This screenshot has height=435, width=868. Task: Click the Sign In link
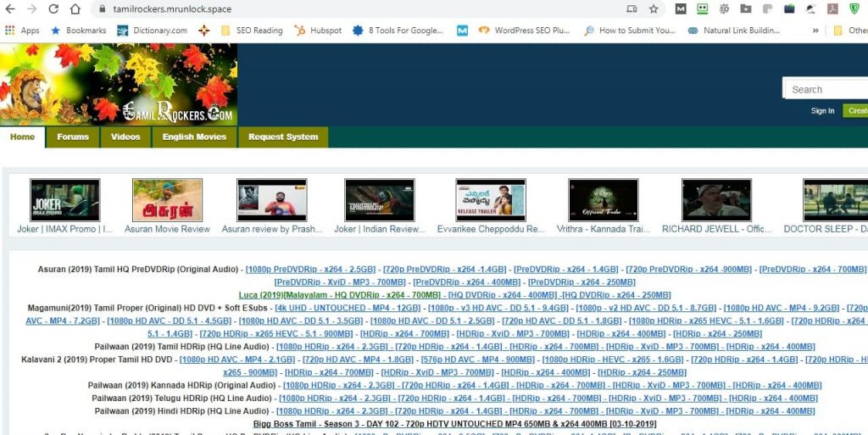coord(822,111)
